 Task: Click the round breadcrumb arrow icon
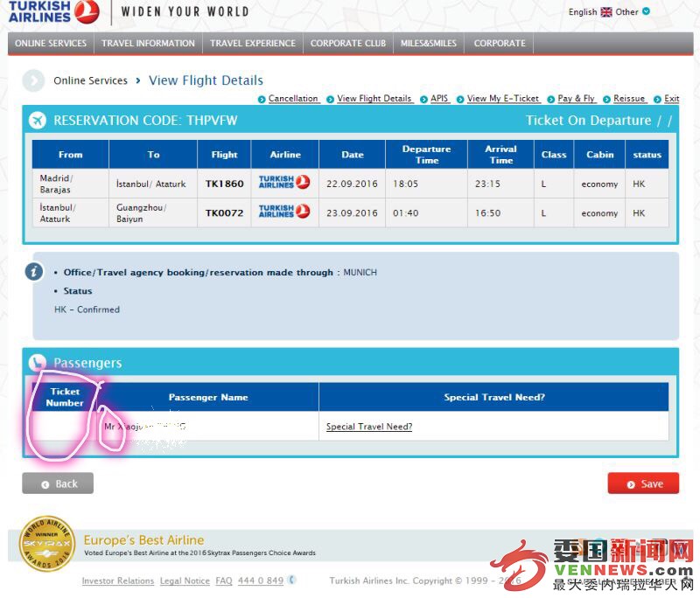click(33, 80)
